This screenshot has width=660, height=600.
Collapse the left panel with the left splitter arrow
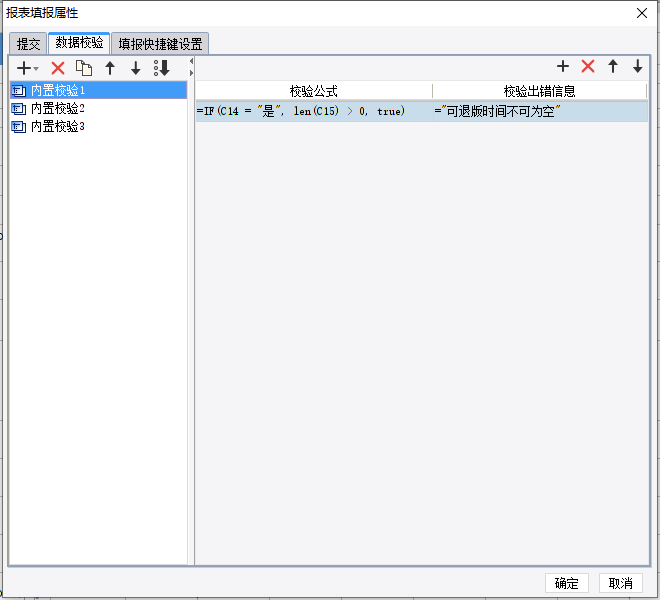click(x=192, y=61)
